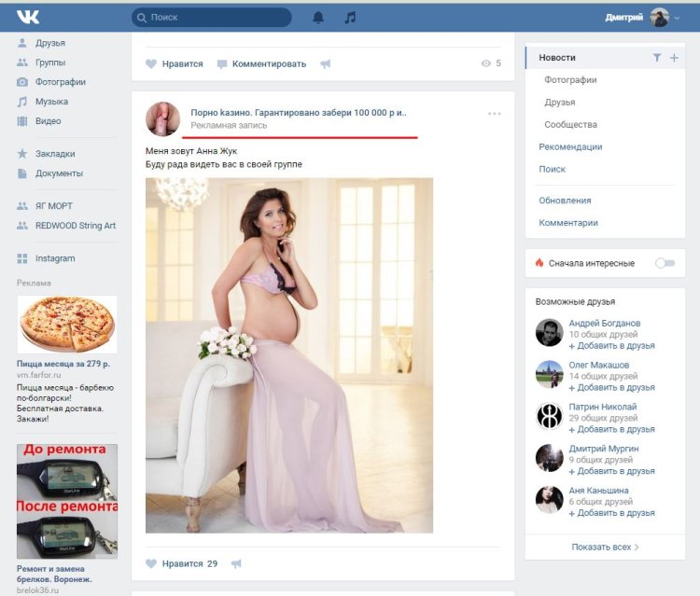Viewport: 700px width, 596px height.
Task: Click the share megaphone icon under ad post
Action: 236,563
